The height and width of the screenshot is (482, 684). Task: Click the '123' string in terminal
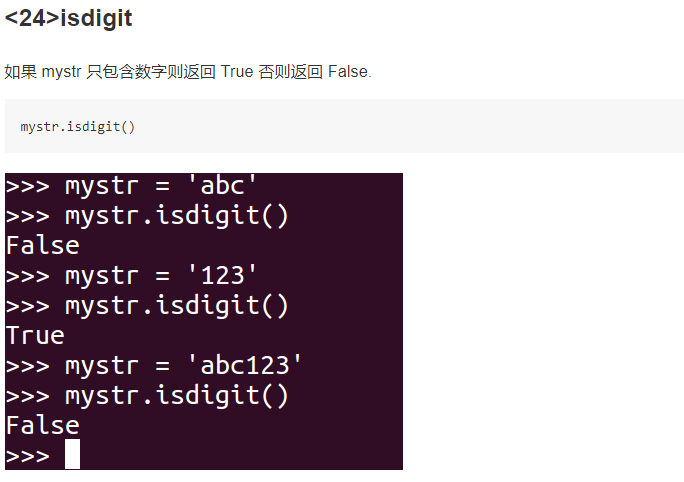pyautogui.click(x=222, y=276)
